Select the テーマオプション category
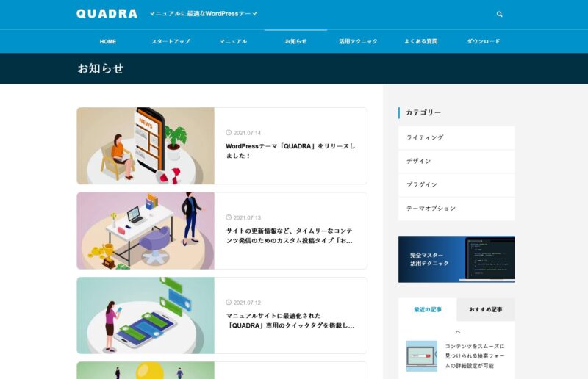588x379 pixels. coord(456,209)
